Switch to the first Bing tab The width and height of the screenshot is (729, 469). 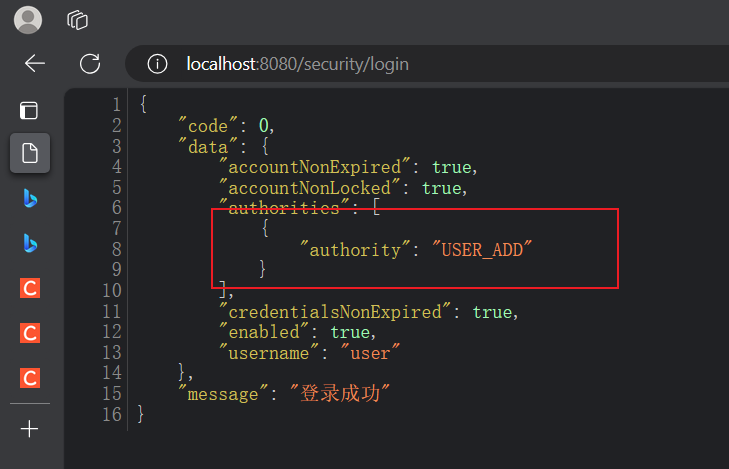pos(30,198)
